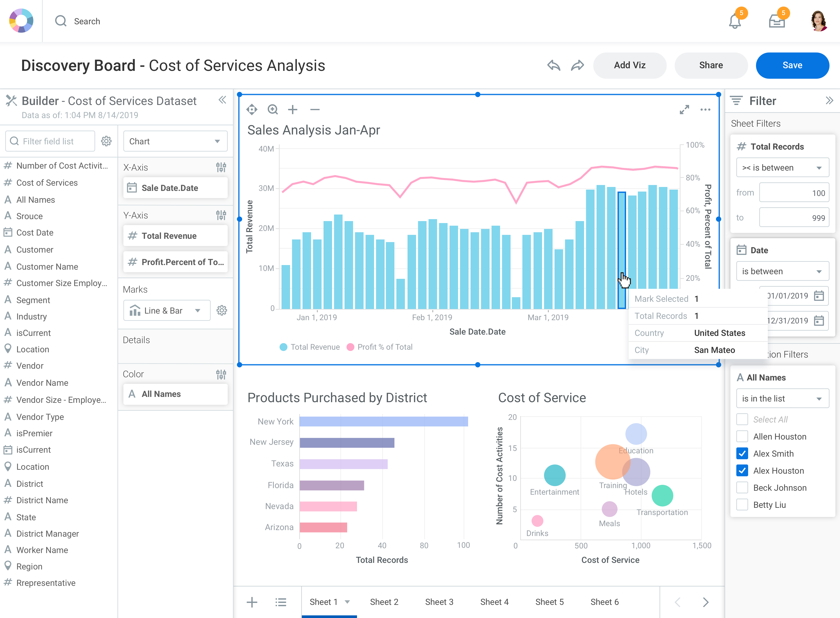Switch to Sheet 5 tab
840x618 pixels.
[x=549, y=602]
